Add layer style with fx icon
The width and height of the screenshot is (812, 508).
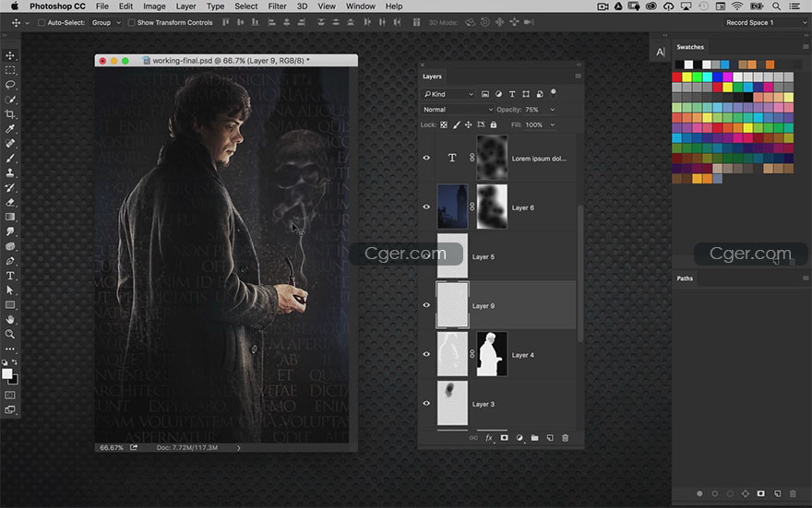[489, 438]
